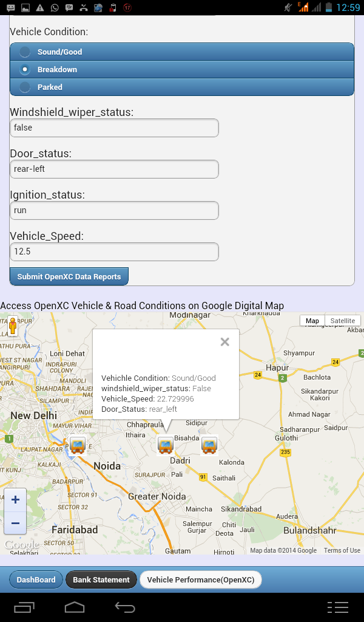Screen dimensions: 364x622
Task: Click the highway 91 shield marker
Action: pos(203,477)
